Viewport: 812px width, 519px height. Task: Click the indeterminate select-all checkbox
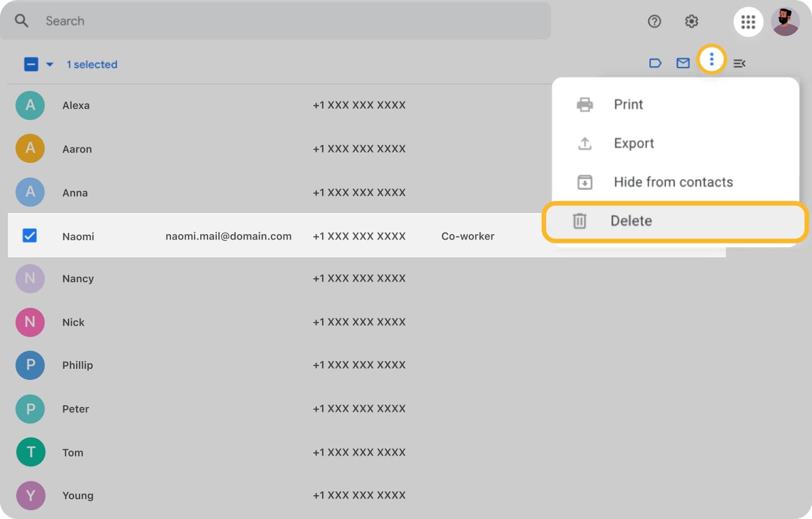[31, 63]
